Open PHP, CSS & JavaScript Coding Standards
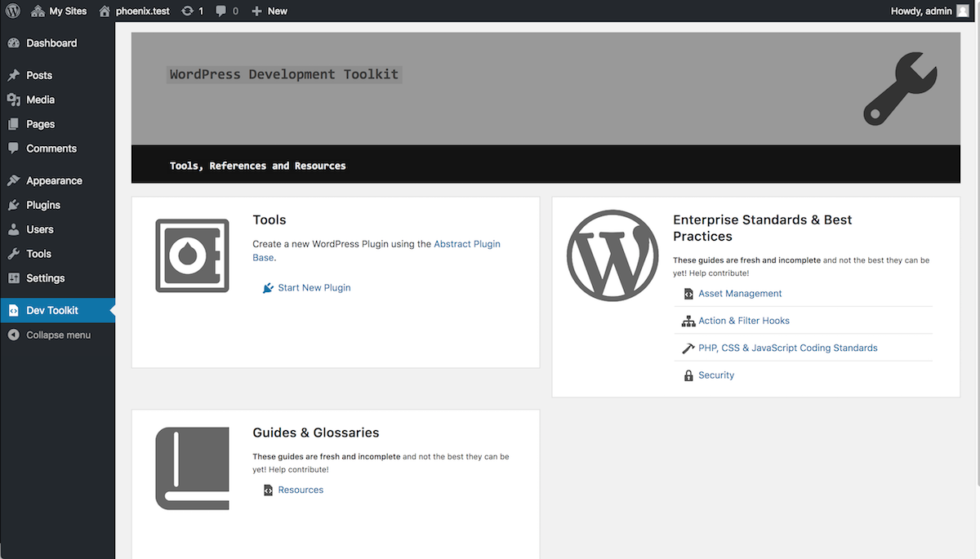The height and width of the screenshot is (559, 980). tap(788, 348)
